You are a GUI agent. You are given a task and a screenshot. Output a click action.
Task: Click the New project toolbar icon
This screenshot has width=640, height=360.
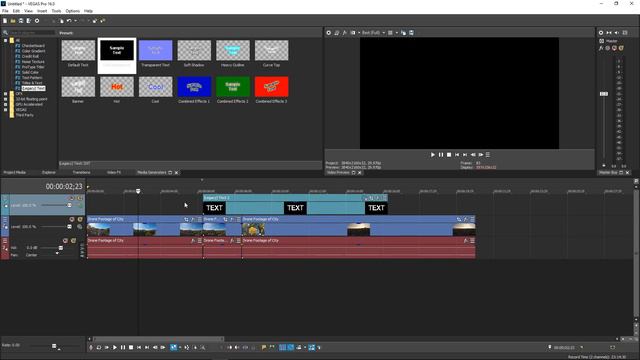(5, 21)
